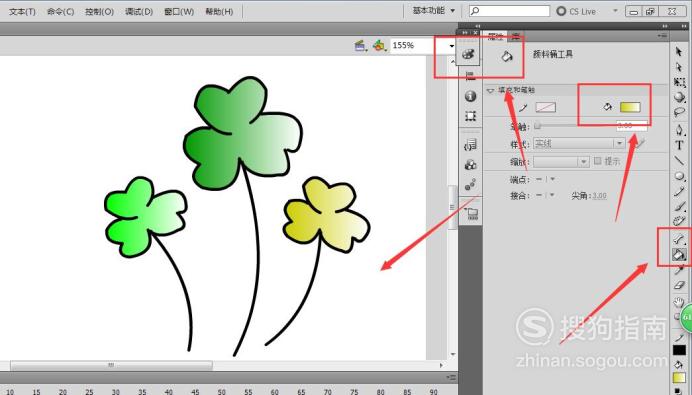Select the Deco tool
This screenshot has height=395, width=692.
[679, 221]
